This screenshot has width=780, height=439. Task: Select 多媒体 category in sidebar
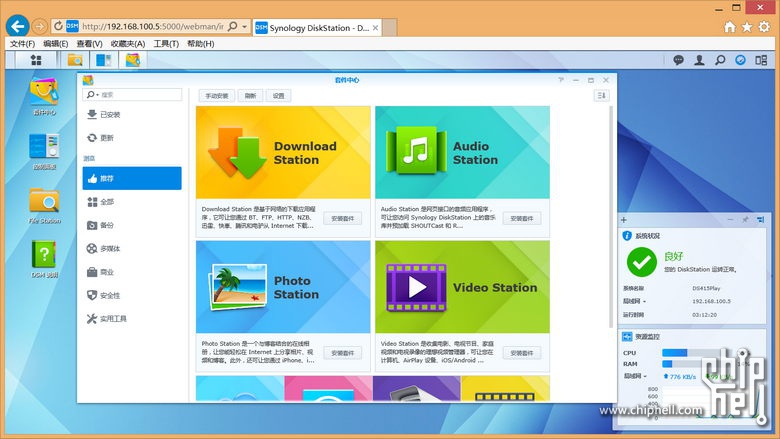132,249
